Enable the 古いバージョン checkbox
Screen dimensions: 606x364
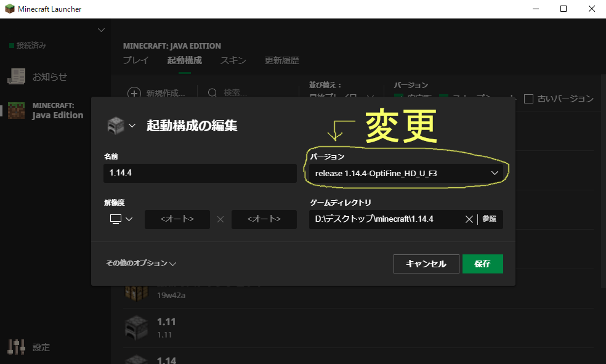coord(529,98)
